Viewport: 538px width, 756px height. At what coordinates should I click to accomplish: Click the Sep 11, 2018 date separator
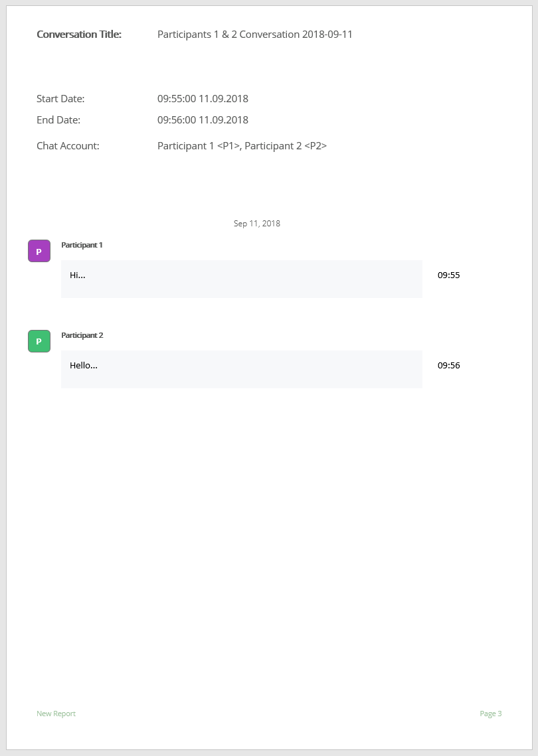click(x=256, y=224)
